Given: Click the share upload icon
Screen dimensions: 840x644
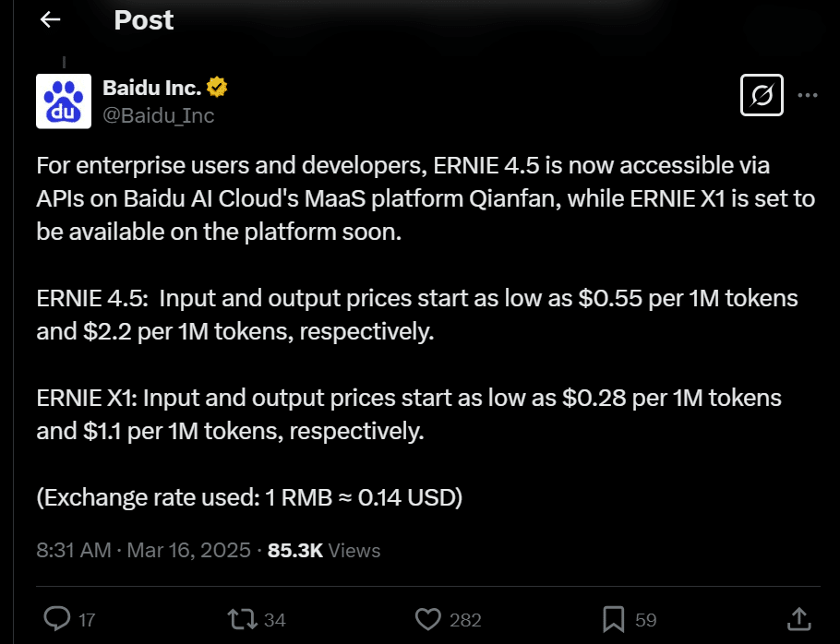Looking at the screenshot, I should click(x=798, y=619).
